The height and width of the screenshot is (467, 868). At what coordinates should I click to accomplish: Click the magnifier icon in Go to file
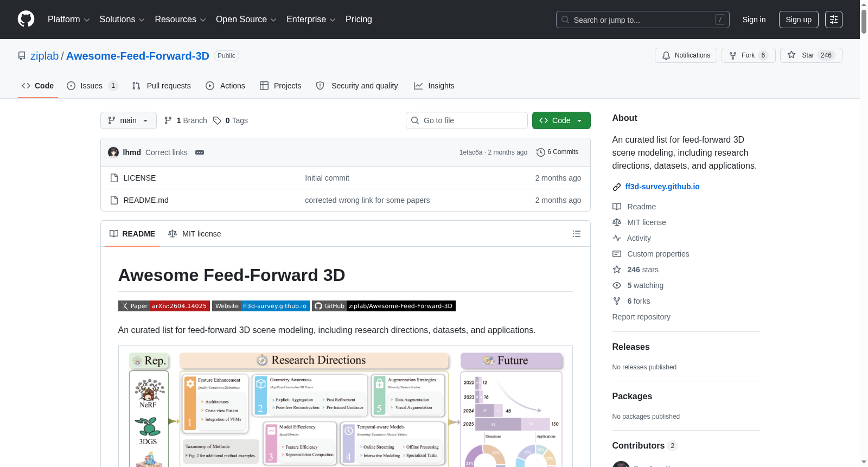click(415, 120)
